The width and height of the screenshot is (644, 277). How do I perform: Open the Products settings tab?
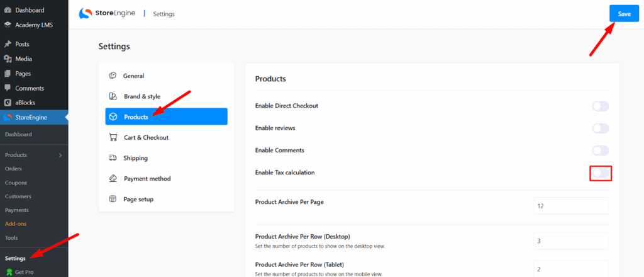click(x=166, y=117)
